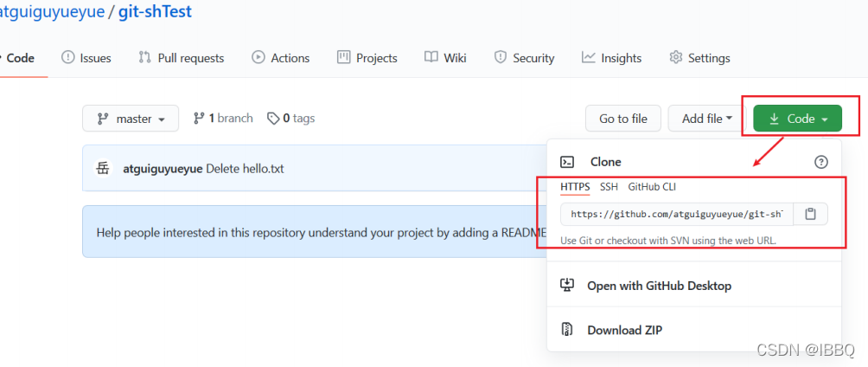Image resolution: width=868 pixels, height=367 pixels.
Task: Click the Wiki book icon
Action: (431, 57)
